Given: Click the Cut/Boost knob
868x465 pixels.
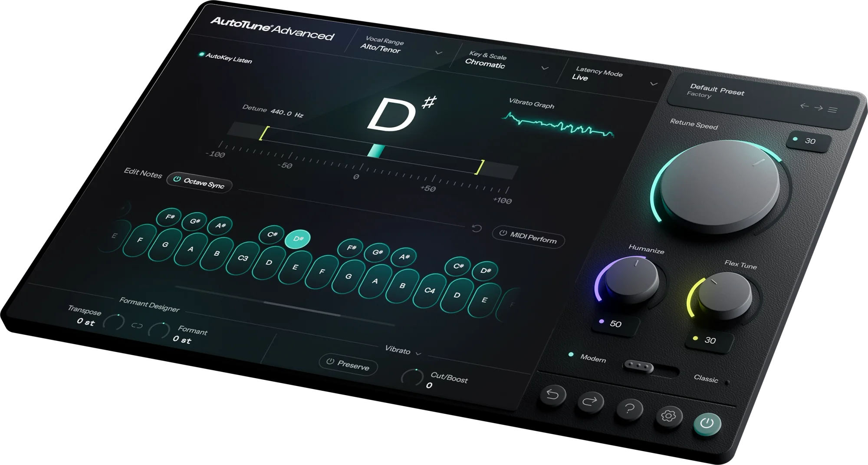Looking at the screenshot, I should click(412, 377).
